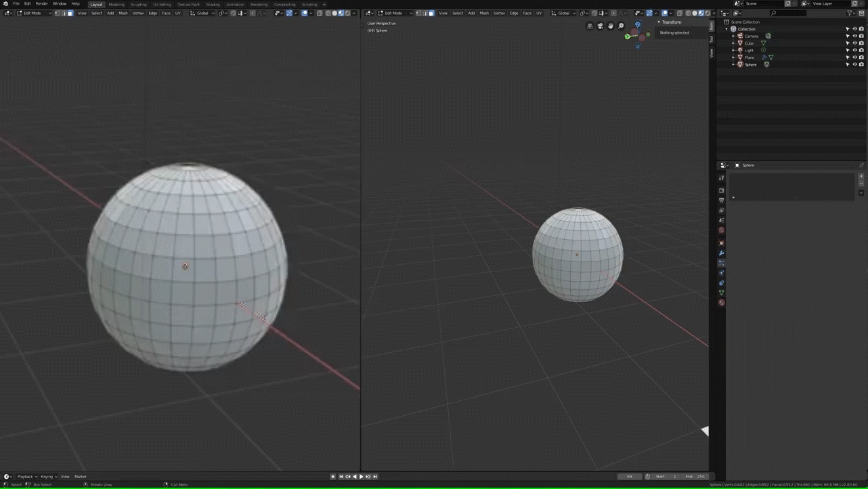Collapse the Collection tree in outliner

726,29
